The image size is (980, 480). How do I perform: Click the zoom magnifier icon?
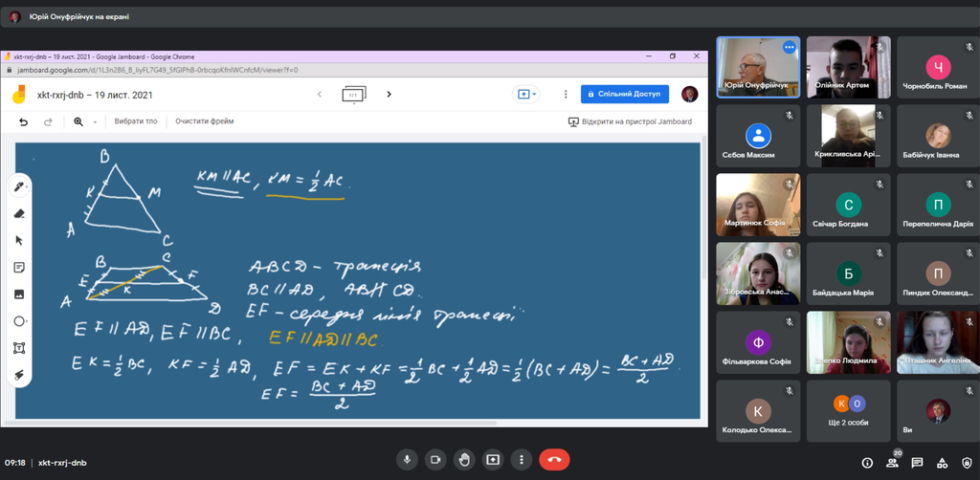(x=78, y=121)
